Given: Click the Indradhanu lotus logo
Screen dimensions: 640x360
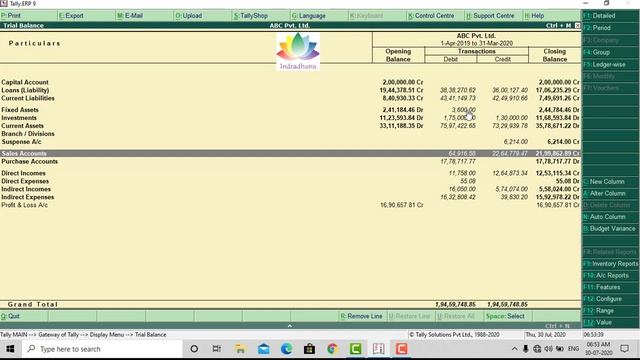Looking at the screenshot, I should 298,52.
